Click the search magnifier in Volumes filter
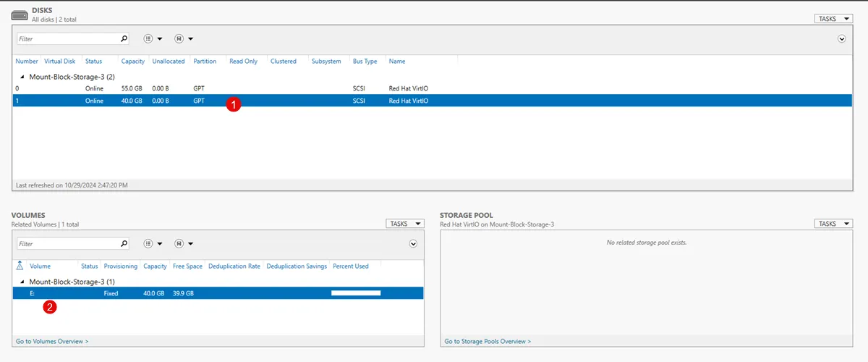Image resolution: width=868 pixels, height=362 pixels. point(124,244)
